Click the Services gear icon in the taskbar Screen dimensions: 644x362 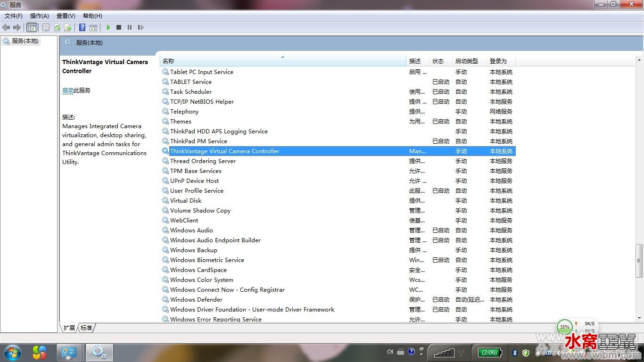[x=99, y=352]
